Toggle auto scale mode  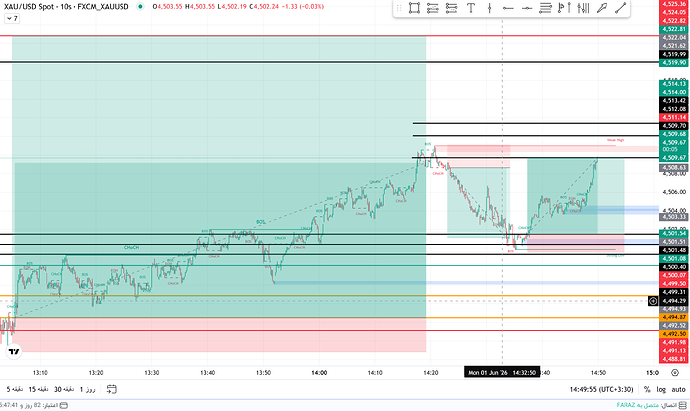[x=678, y=389]
